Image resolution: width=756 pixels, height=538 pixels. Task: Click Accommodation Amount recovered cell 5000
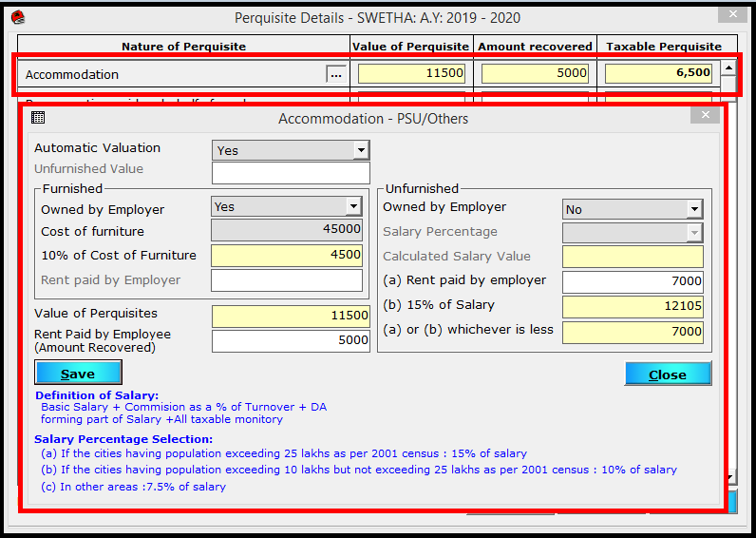[535, 74]
